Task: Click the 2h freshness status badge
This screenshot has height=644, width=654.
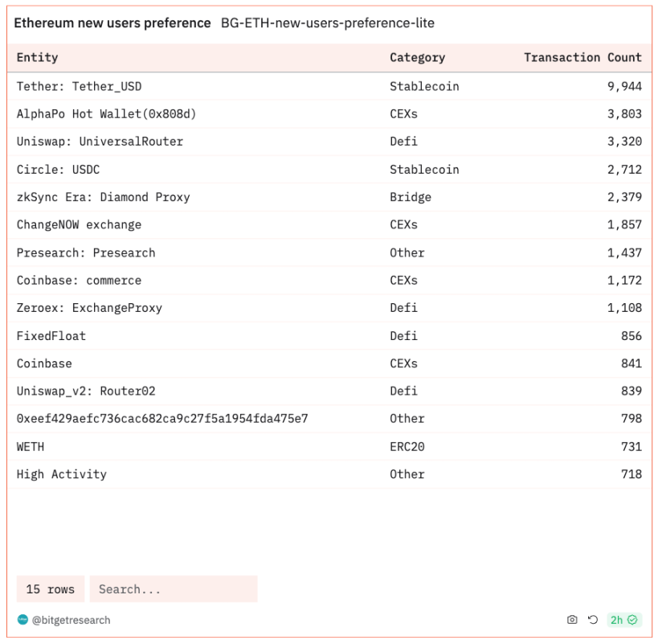Action: point(623,620)
